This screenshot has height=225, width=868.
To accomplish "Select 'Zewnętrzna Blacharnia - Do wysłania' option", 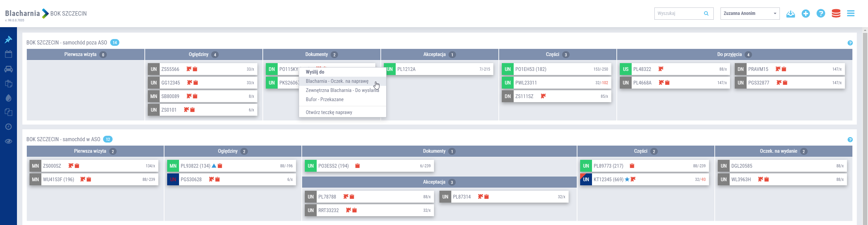I will click(x=342, y=91).
